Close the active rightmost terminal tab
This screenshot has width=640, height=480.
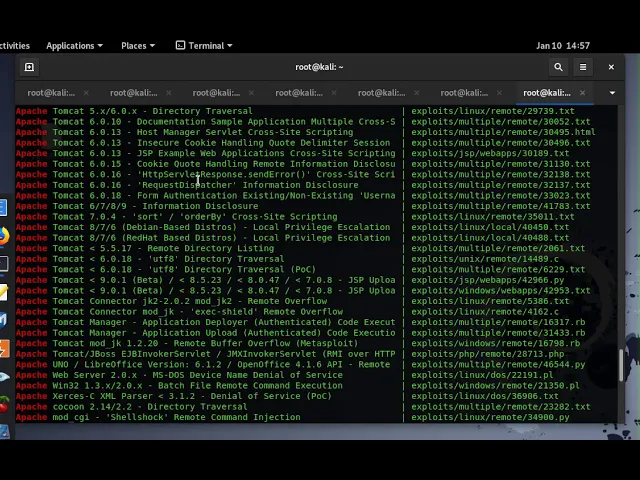coord(582,93)
